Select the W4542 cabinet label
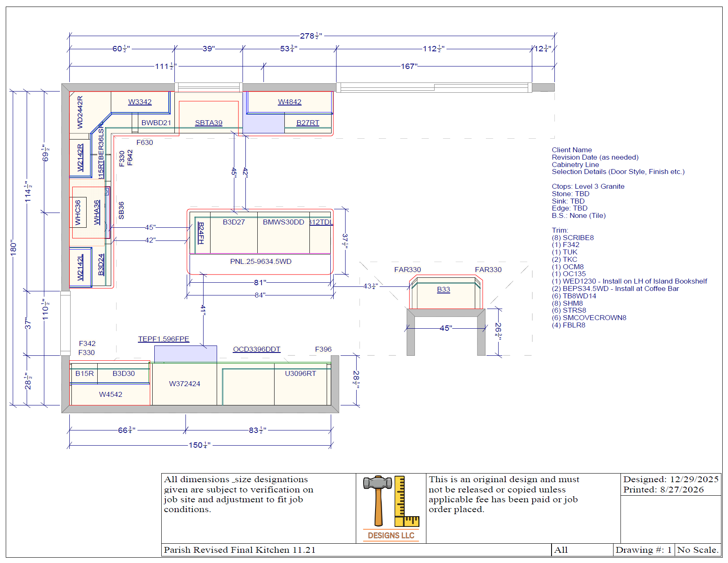This screenshot has width=728, height=563. coord(111,394)
